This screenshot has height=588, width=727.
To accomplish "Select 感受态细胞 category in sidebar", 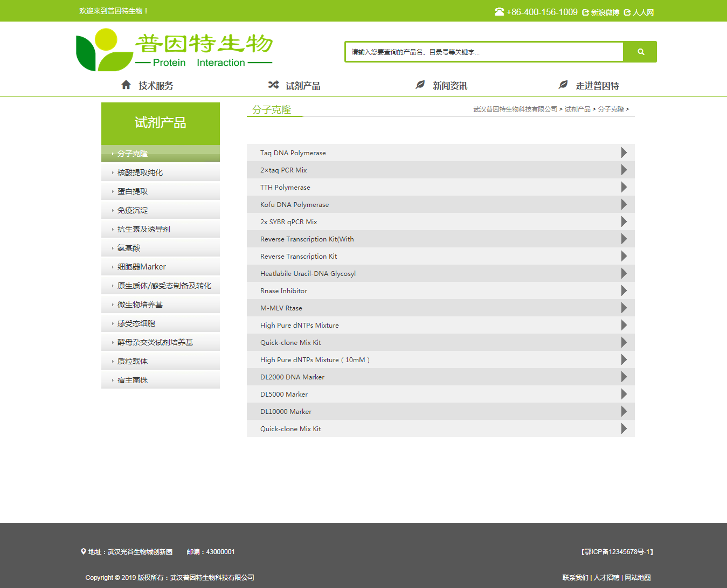I will [x=136, y=323].
